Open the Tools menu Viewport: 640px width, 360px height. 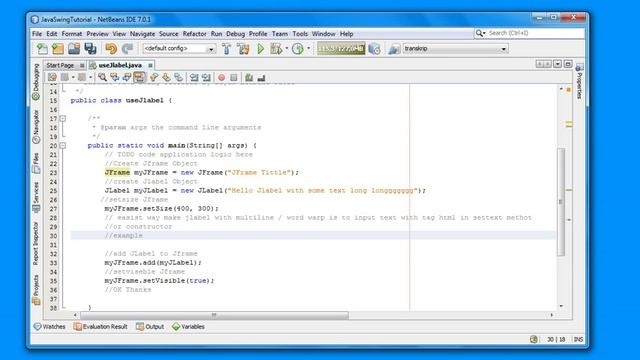coord(300,34)
